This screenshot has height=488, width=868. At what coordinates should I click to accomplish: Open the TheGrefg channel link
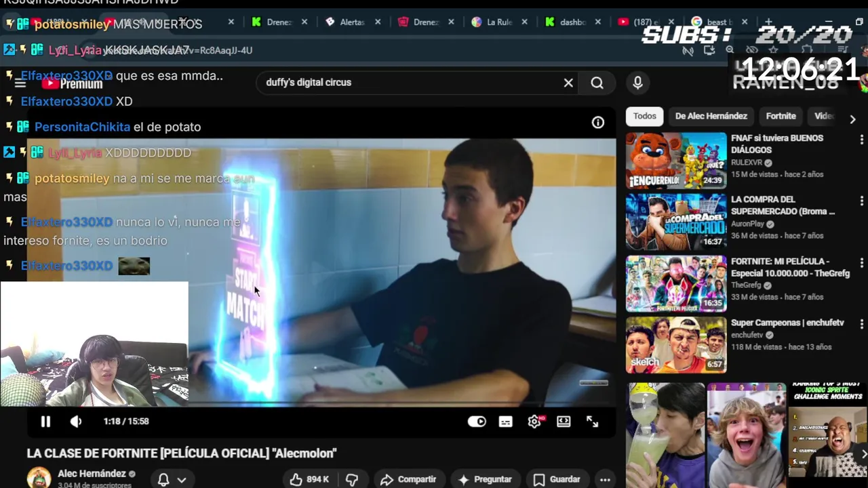click(x=747, y=285)
